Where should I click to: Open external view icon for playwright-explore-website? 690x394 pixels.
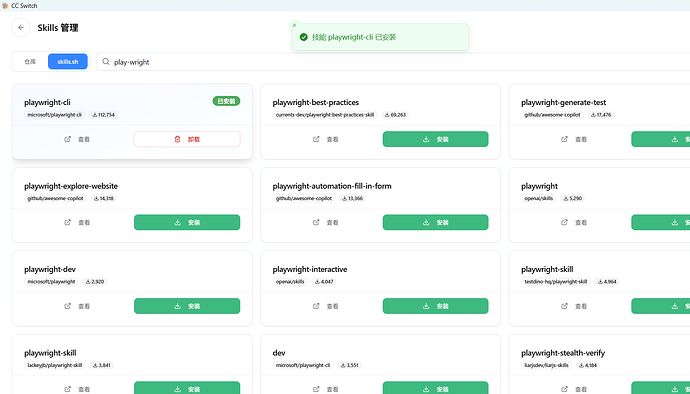[x=67, y=222]
